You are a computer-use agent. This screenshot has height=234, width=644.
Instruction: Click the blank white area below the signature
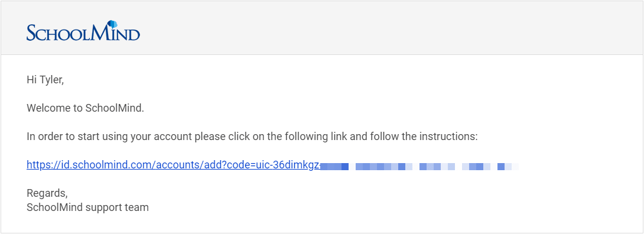coord(322,224)
